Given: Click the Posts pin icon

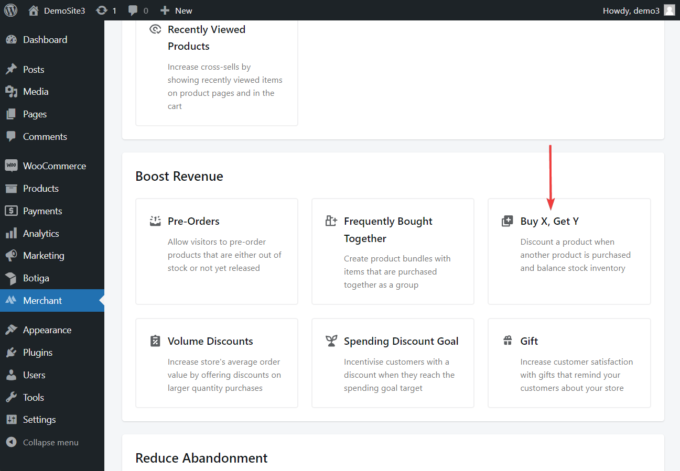Looking at the screenshot, I should pyautogui.click(x=11, y=69).
